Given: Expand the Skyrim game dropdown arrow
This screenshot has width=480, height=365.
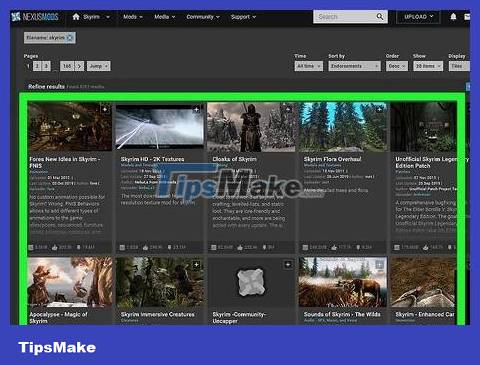Looking at the screenshot, I should click(x=108, y=17).
